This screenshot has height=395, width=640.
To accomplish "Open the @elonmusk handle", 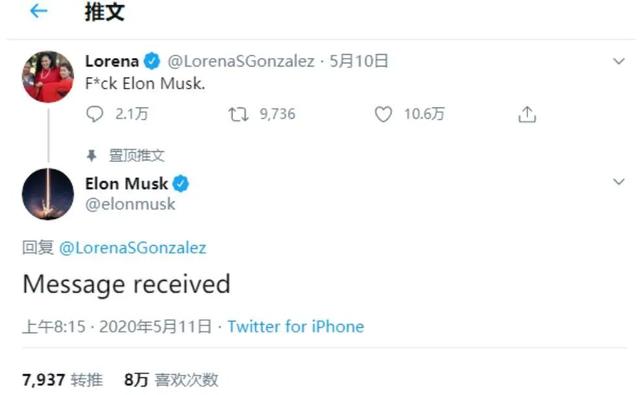I will (x=130, y=204).
